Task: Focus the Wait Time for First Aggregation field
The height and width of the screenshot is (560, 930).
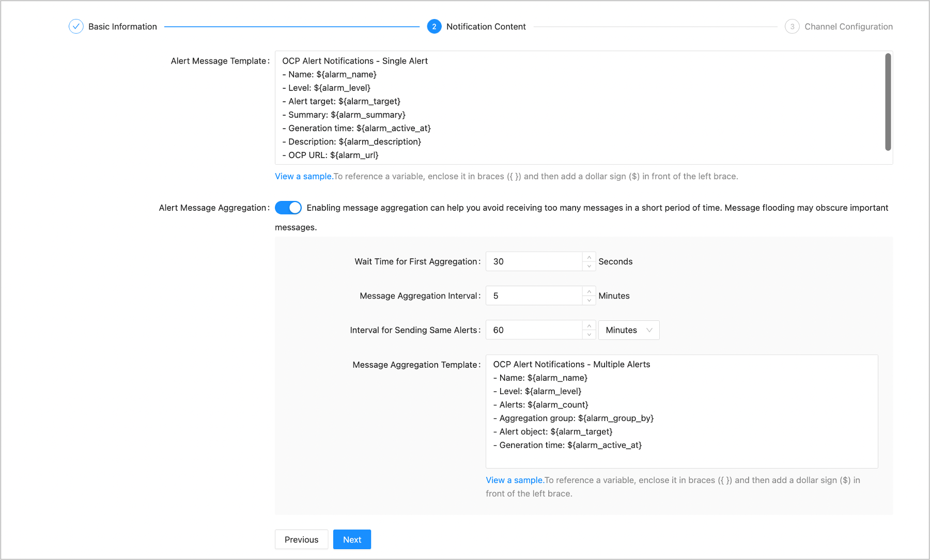Action: [x=534, y=261]
